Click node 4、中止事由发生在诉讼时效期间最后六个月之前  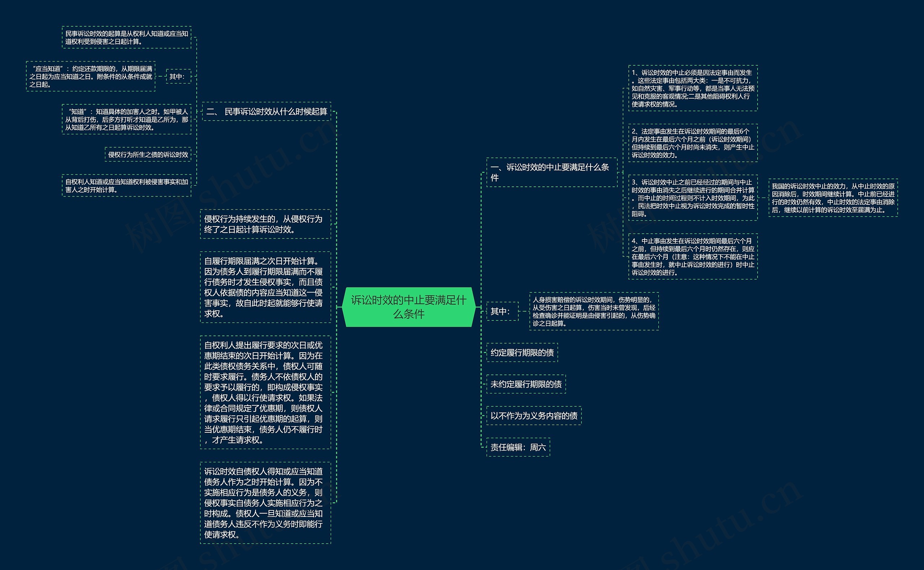click(693, 257)
